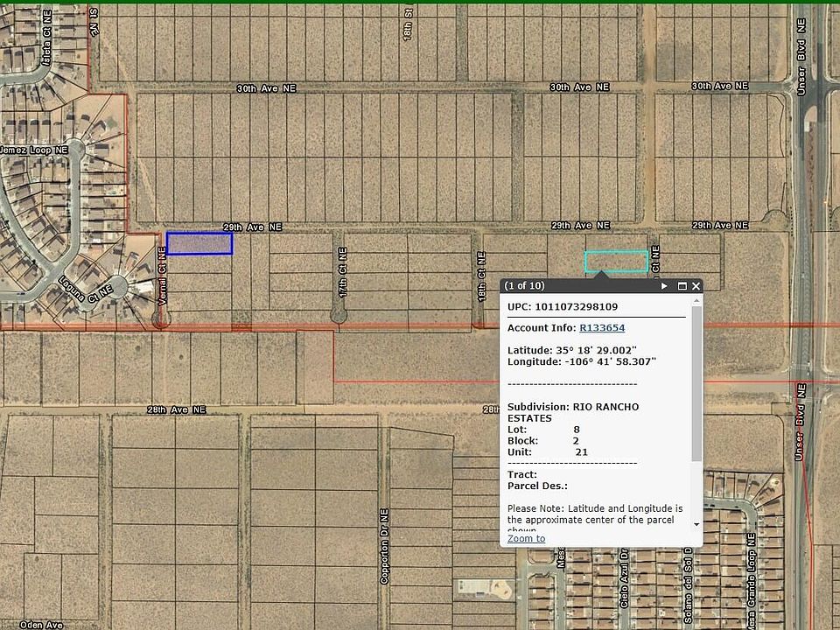The height and width of the screenshot is (630, 840).
Task: Maximize the parcel info popup
Action: pyautogui.click(x=682, y=286)
